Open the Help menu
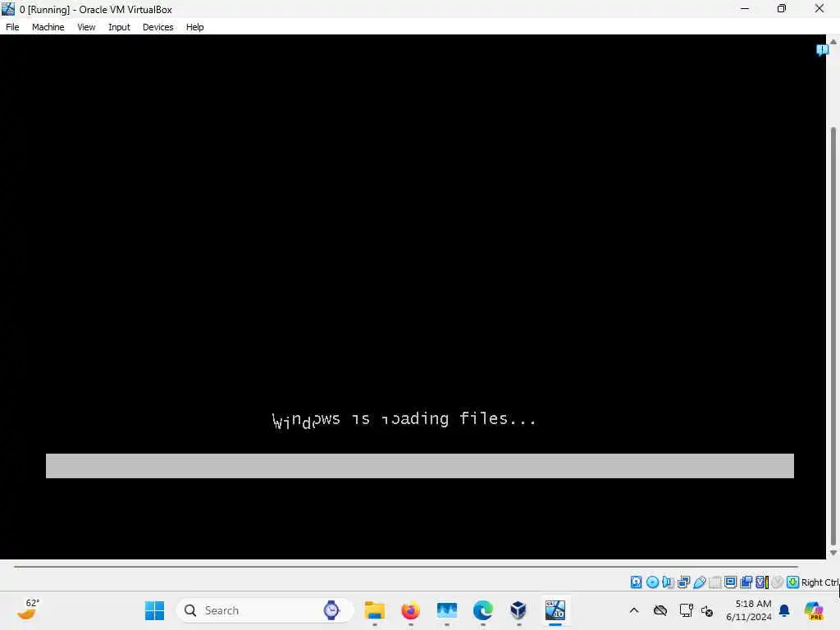This screenshot has width=840, height=630. point(195,27)
